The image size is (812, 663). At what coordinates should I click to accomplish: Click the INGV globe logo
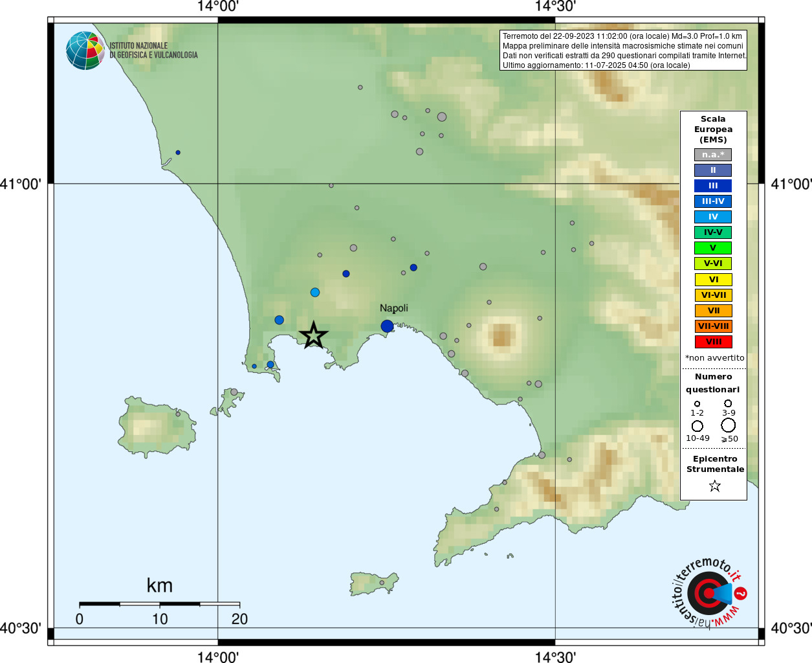85,51
